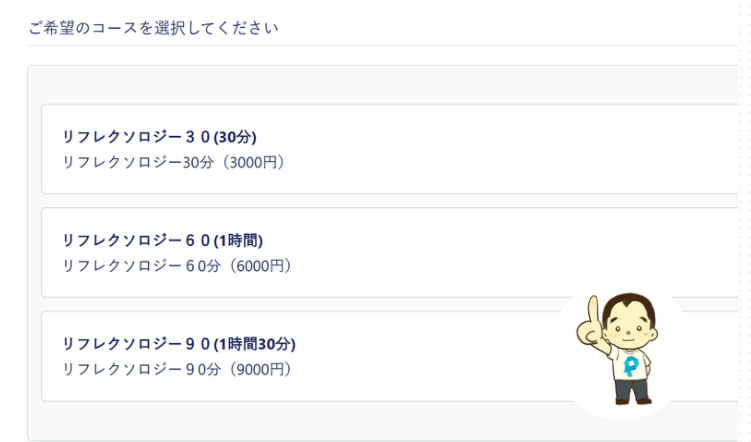The image size is (751, 442).
Task: Pick the リフレクソロジー９０ (1時間30分) course card
Action: click(389, 356)
